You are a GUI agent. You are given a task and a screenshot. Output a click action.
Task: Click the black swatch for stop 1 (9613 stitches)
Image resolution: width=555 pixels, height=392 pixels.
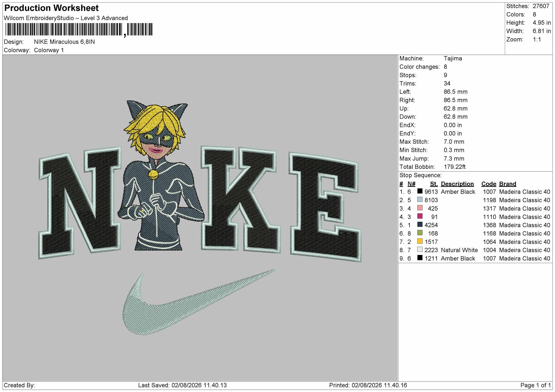pyautogui.click(x=420, y=191)
